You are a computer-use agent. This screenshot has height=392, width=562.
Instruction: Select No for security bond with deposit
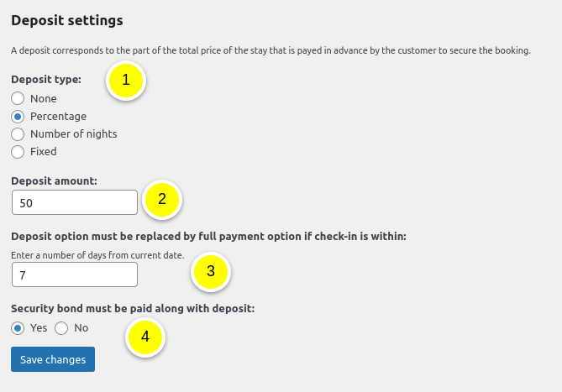(x=61, y=328)
